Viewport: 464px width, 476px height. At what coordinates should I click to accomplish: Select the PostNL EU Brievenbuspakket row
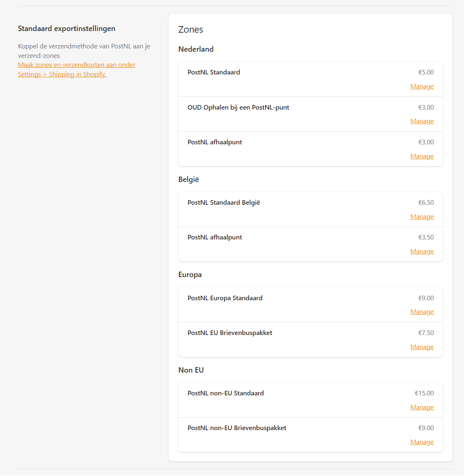(230, 332)
